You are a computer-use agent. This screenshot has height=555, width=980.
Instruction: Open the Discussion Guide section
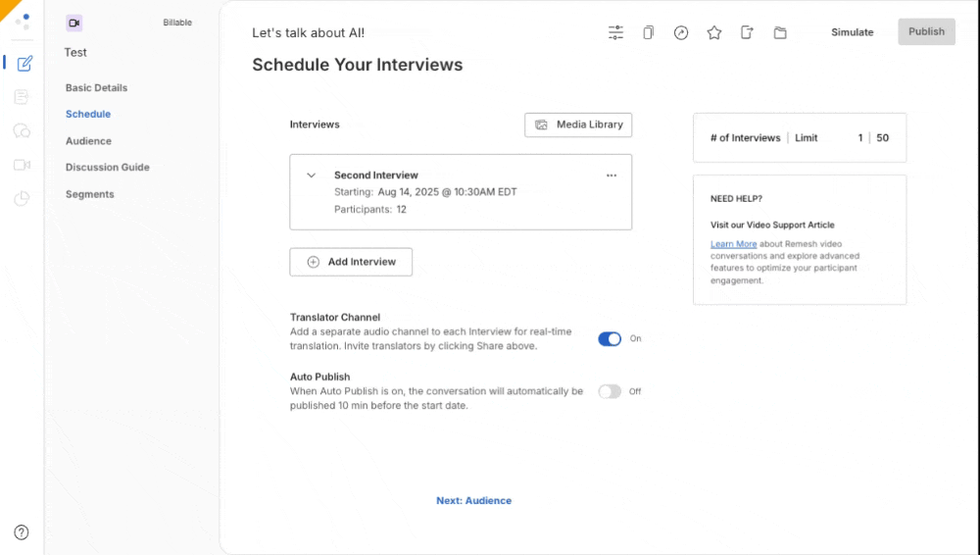[107, 167]
